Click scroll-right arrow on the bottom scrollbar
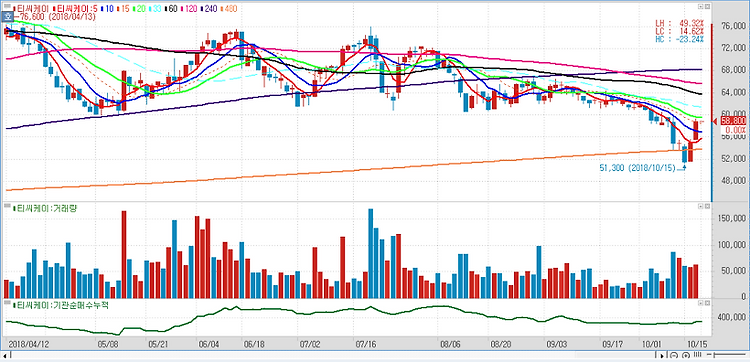750x362 pixels. click(662, 356)
